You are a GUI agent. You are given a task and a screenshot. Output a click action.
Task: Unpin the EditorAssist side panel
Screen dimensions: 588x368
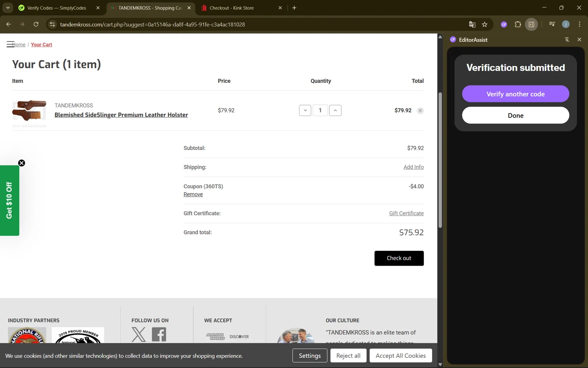click(x=567, y=40)
